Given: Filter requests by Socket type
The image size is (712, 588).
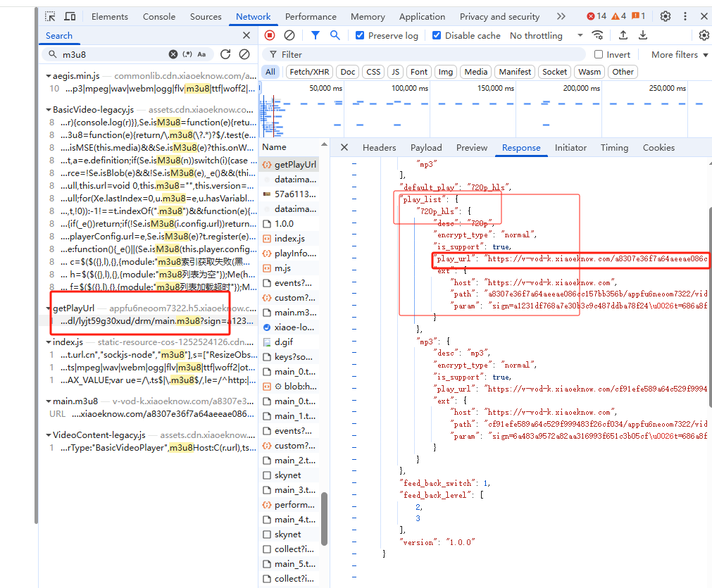Looking at the screenshot, I should (554, 72).
